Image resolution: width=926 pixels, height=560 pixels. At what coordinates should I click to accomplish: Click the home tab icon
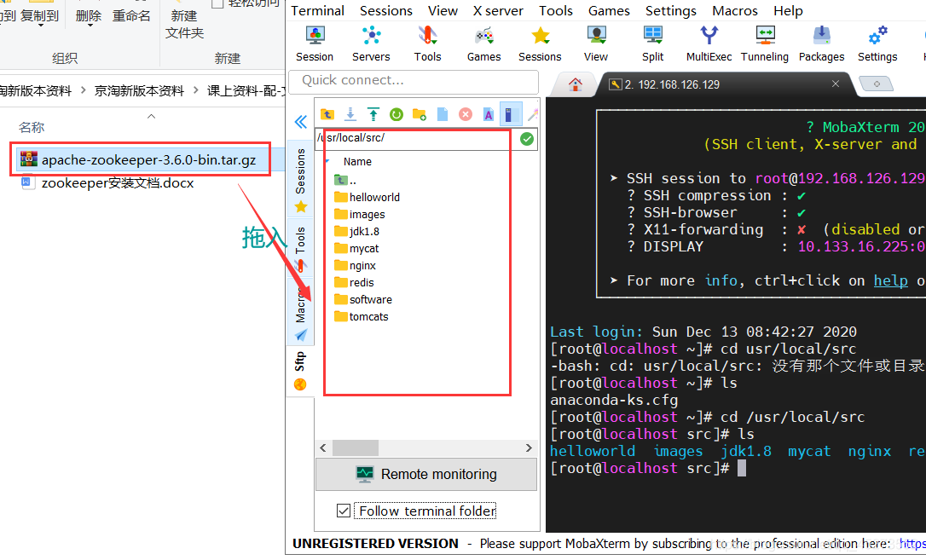click(576, 84)
